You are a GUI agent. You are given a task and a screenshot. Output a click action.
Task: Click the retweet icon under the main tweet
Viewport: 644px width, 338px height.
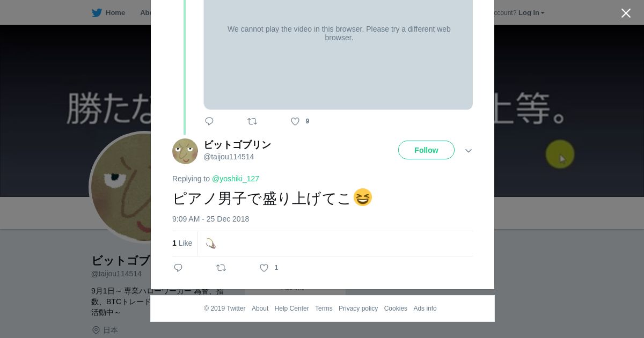coord(221,268)
